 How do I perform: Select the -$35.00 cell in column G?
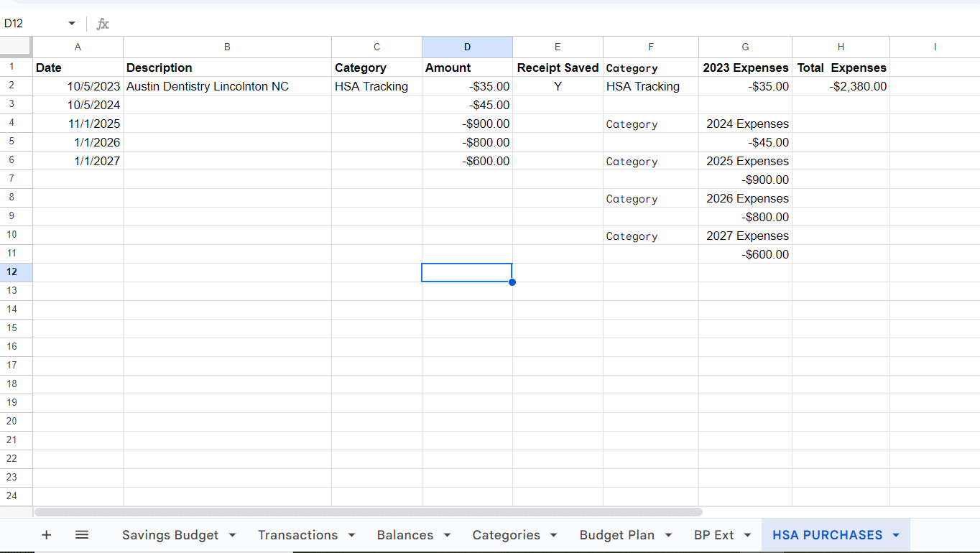pyautogui.click(x=745, y=86)
